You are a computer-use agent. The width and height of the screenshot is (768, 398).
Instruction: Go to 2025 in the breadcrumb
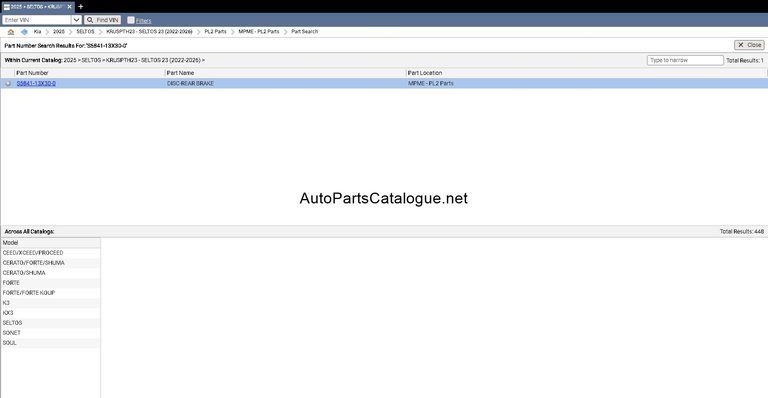pos(59,31)
